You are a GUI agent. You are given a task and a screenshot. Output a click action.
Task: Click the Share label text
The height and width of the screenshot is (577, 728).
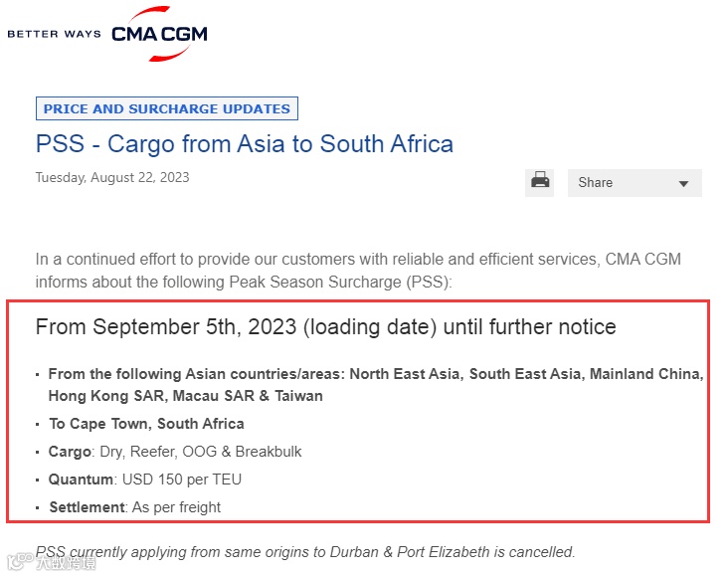(595, 183)
